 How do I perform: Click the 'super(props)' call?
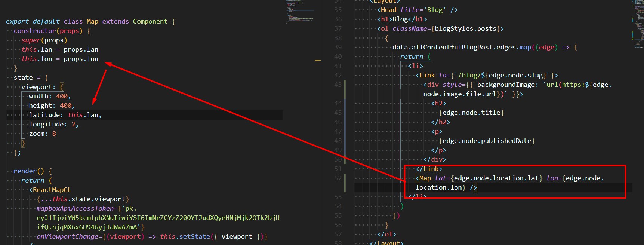[44, 40]
